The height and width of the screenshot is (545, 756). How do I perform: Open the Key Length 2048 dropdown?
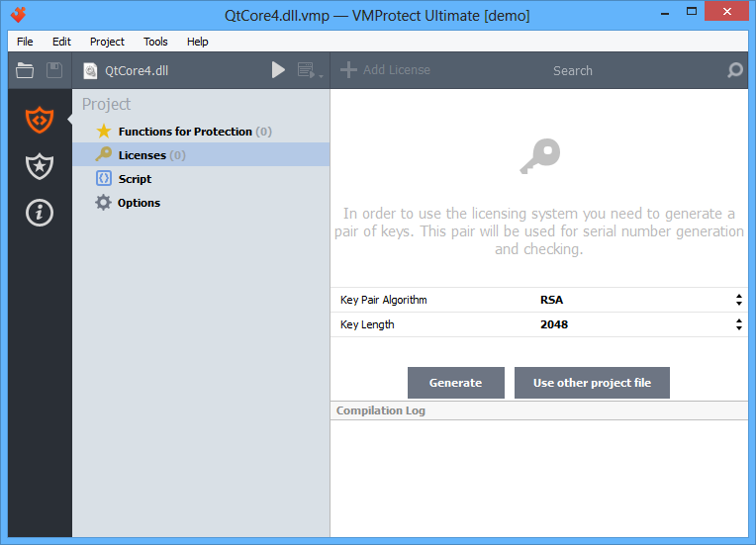click(x=639, y=324)
